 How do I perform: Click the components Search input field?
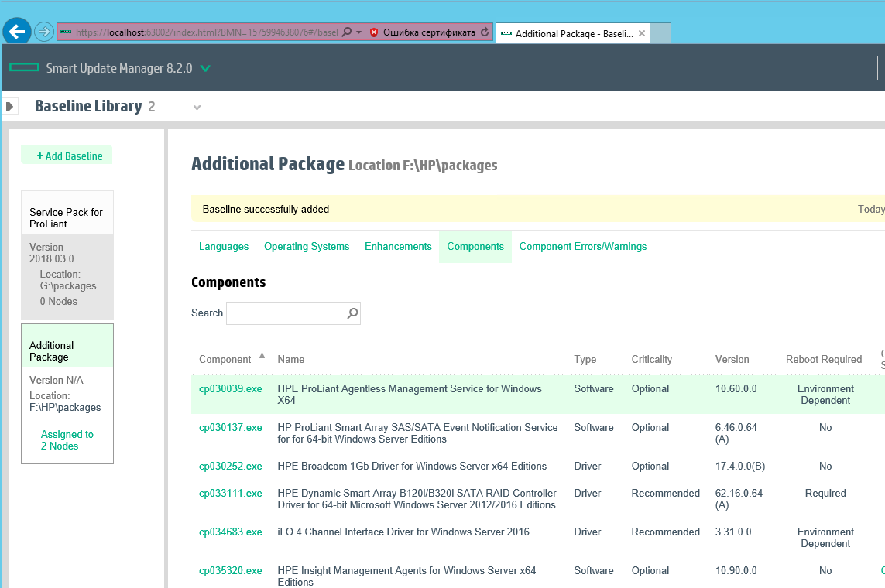tap(285, 313)
